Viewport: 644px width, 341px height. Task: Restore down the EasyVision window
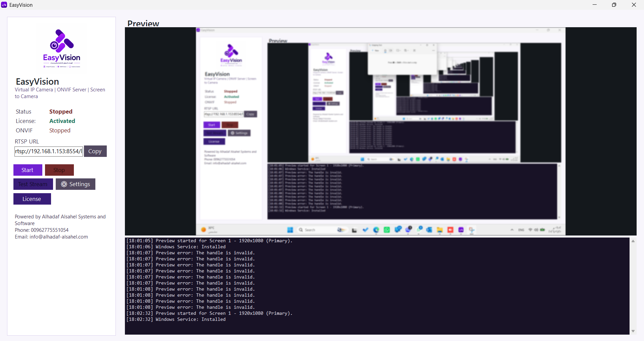click(x=614, y=5)
